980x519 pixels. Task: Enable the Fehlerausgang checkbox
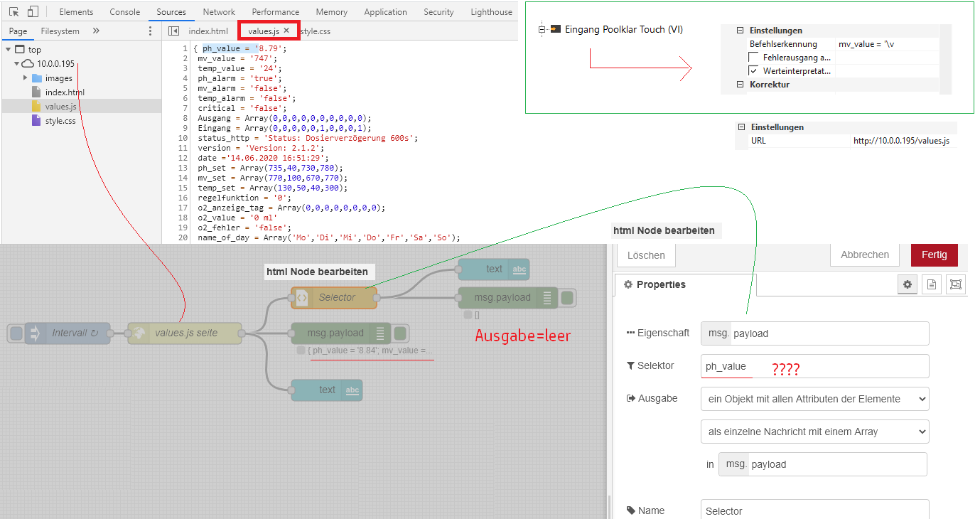[753, 58]
